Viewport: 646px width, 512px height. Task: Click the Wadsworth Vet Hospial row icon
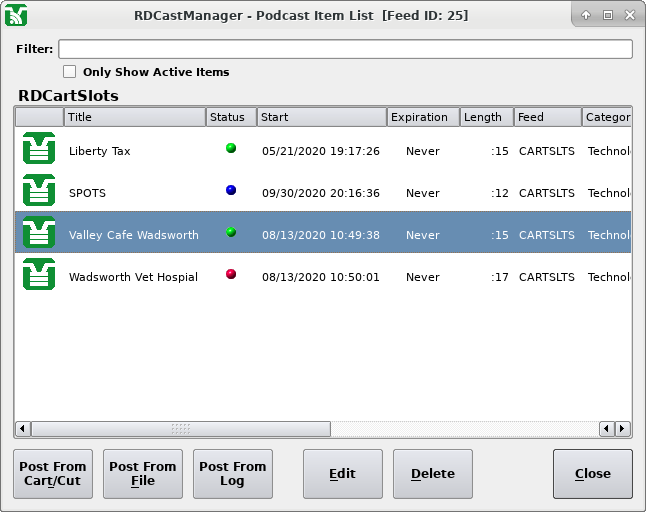tap(39, 275)
